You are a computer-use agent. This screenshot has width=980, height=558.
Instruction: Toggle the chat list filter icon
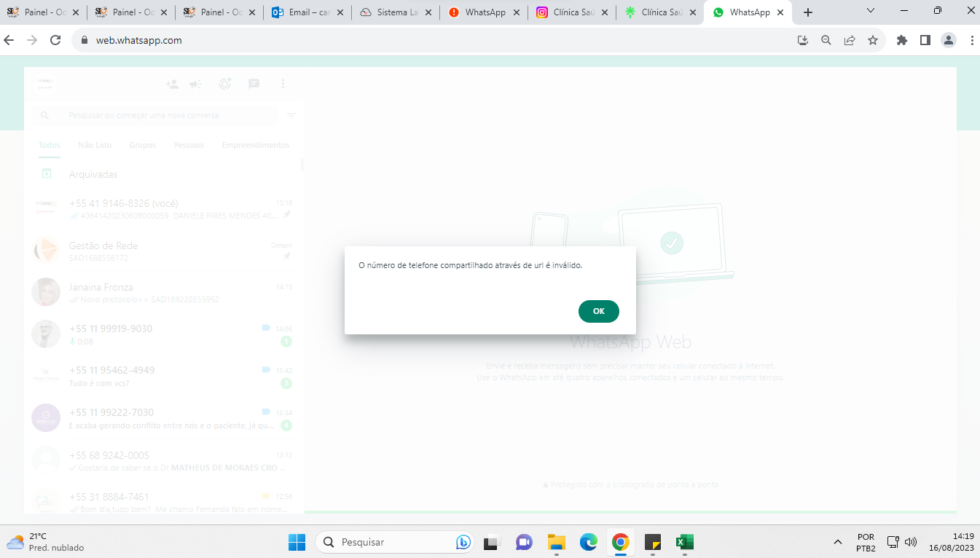(291, 115)
